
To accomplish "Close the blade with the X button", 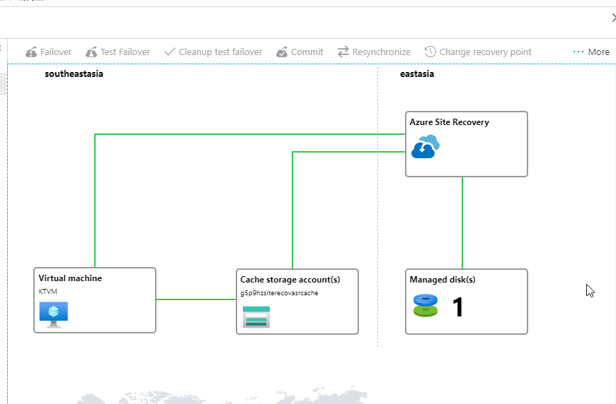I will [x=613, y=18].
